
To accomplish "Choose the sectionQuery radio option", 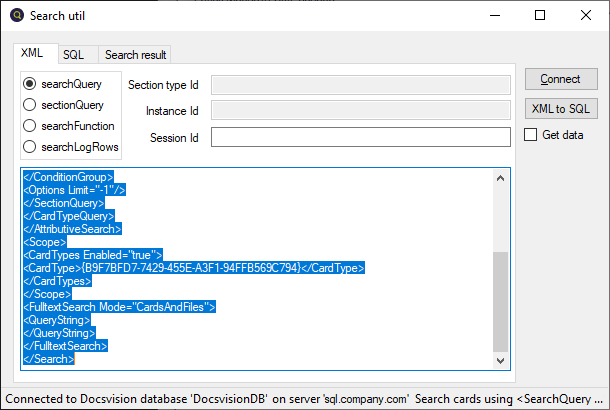I will pyautogui.click(x=30, y=104).
